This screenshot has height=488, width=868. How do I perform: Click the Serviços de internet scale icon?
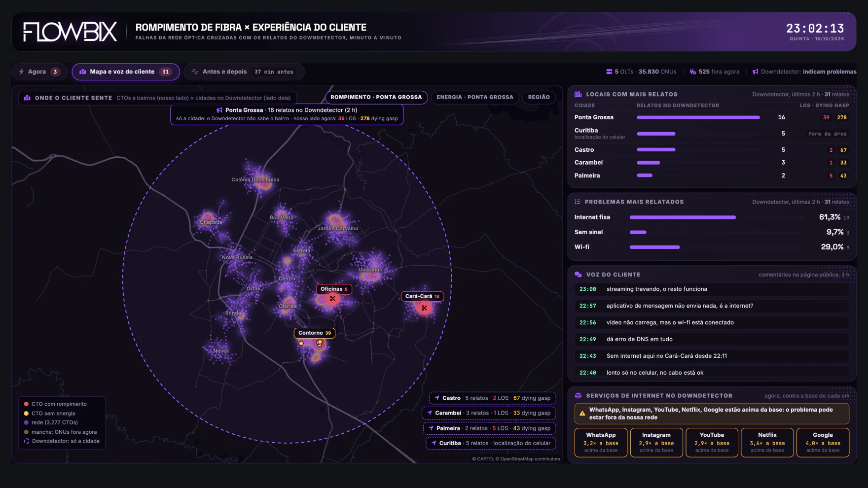point(578,396)
